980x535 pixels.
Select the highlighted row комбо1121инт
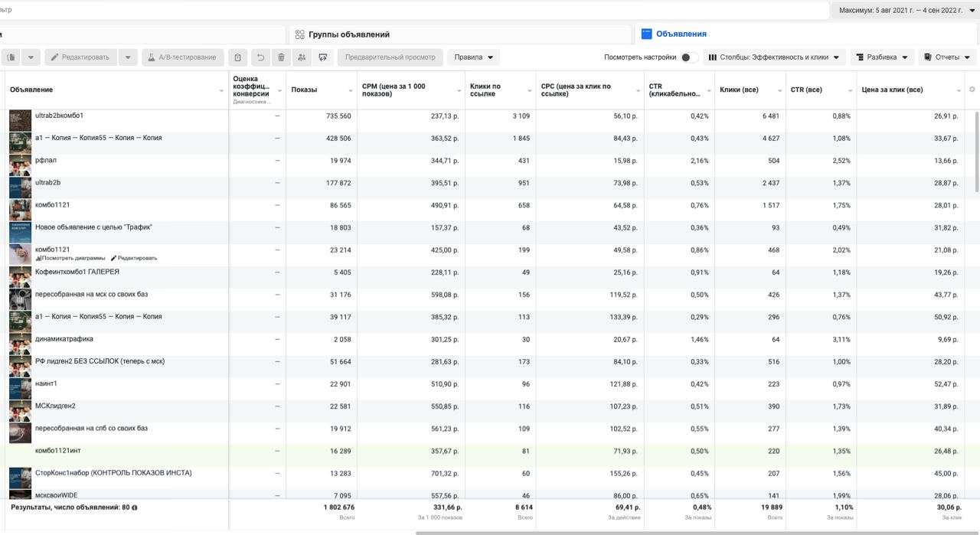490,455
